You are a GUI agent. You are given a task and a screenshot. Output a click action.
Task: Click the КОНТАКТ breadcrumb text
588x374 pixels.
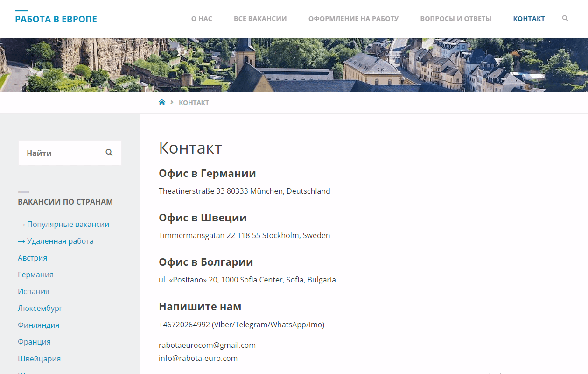[x=194, y=103]
